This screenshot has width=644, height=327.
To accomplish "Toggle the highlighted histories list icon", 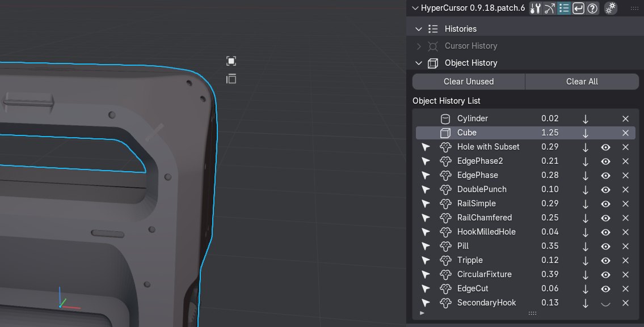I will pyautogui.click(x=564, y=8).
